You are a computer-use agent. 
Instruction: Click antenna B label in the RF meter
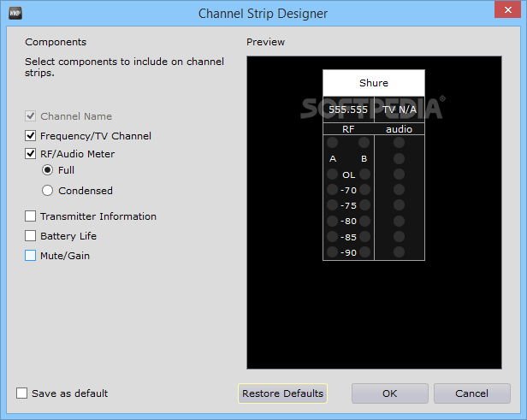point(364,158)
